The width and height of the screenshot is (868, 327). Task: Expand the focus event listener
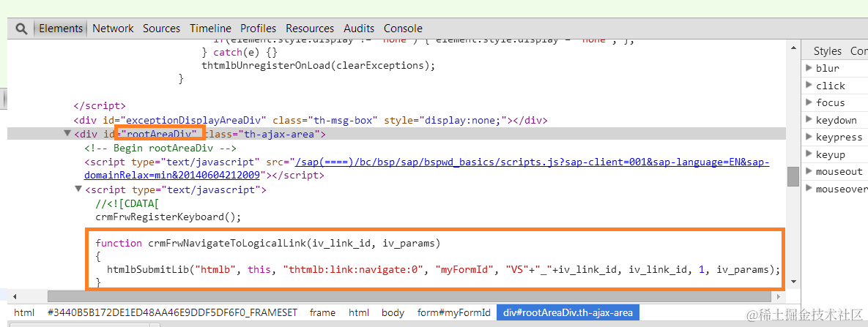(809, 102)
